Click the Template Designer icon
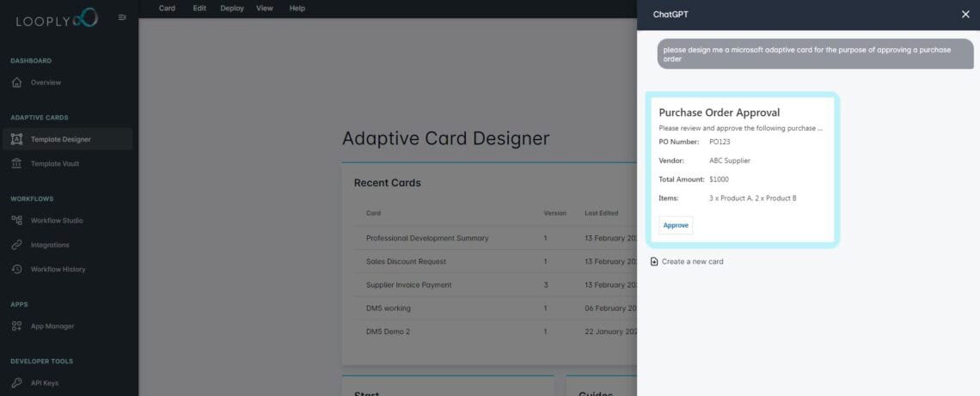This screenshot has height=396, width=980. [x=17, y=139]
